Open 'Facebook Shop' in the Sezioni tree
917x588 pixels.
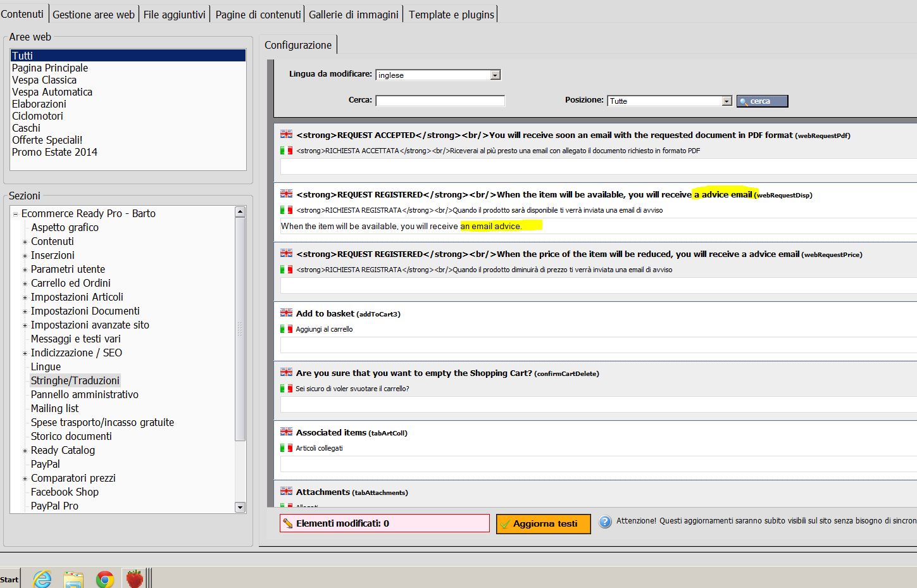pos(65,492)
